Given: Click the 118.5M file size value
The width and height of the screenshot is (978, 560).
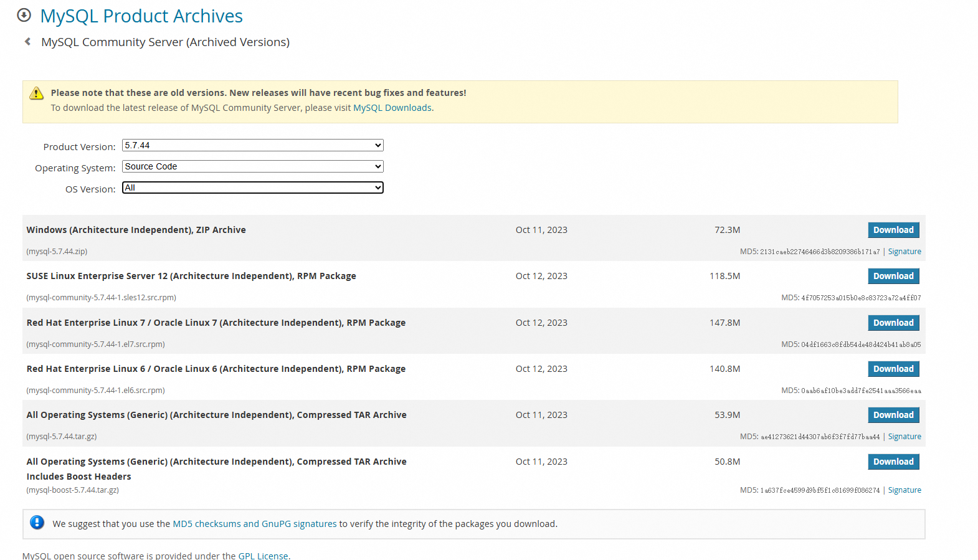Looking at the screenshot, I should (x=724, y=276).
